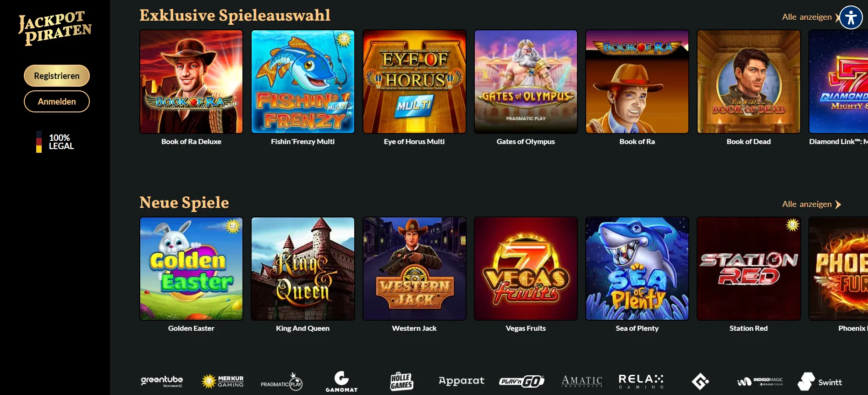Launch the Vegas Fruits game tile

click(x=526, y=268)
